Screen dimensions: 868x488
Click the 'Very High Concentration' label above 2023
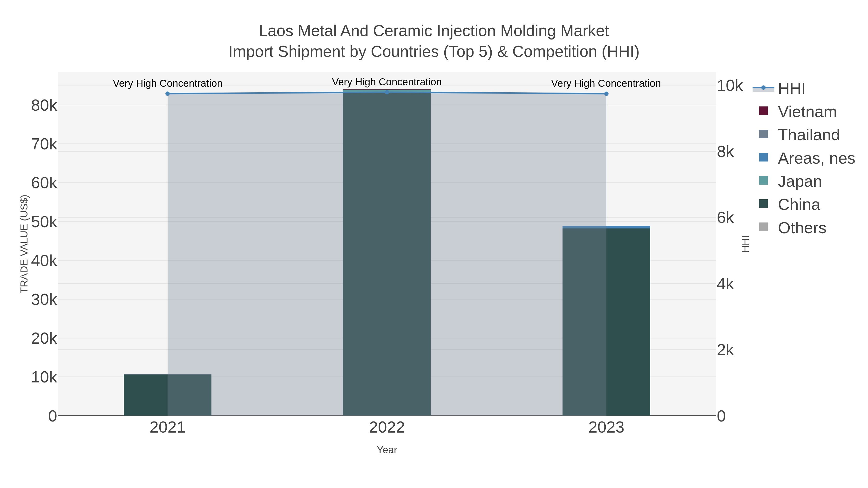tap(606, 83)
